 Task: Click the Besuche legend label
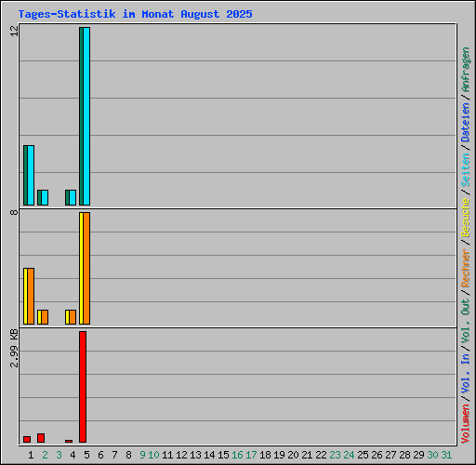coord(466,218)
